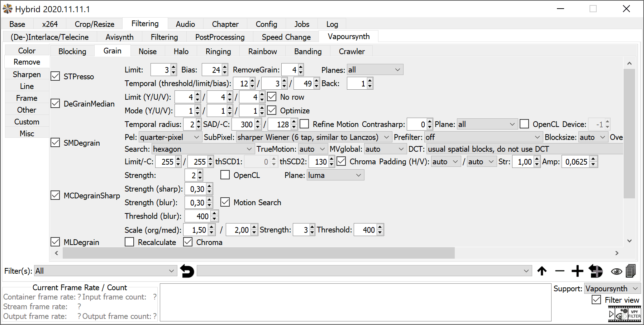Switch to the Noise tab
This screenshot has width=644, height=325.
(x=148, y=51)
